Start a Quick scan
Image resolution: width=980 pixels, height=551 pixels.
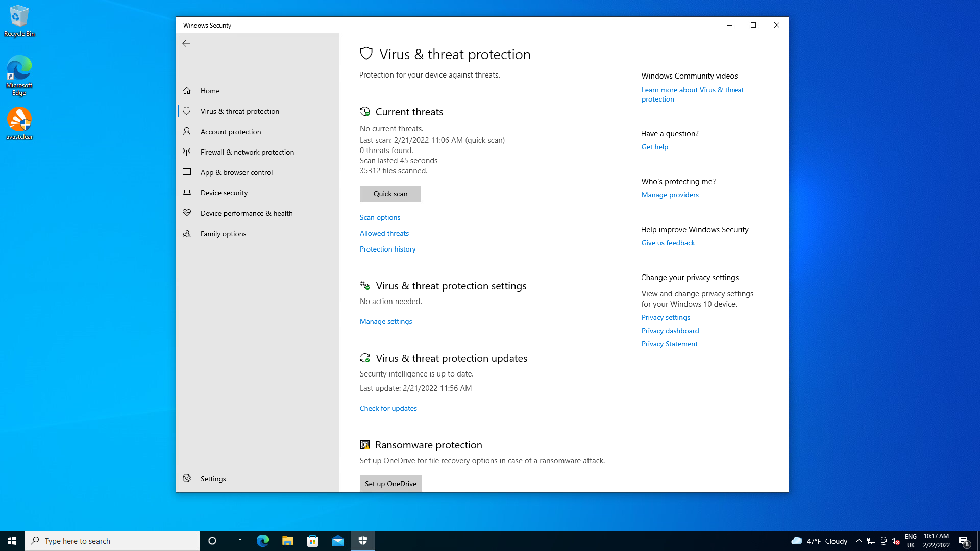point(390,194)
